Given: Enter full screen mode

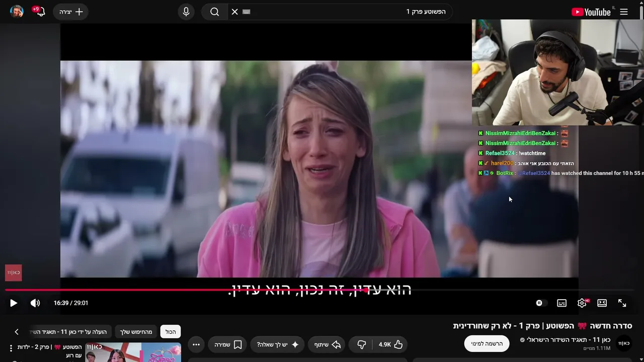Looking at the screenshot, I should click(x=622, y=303).
